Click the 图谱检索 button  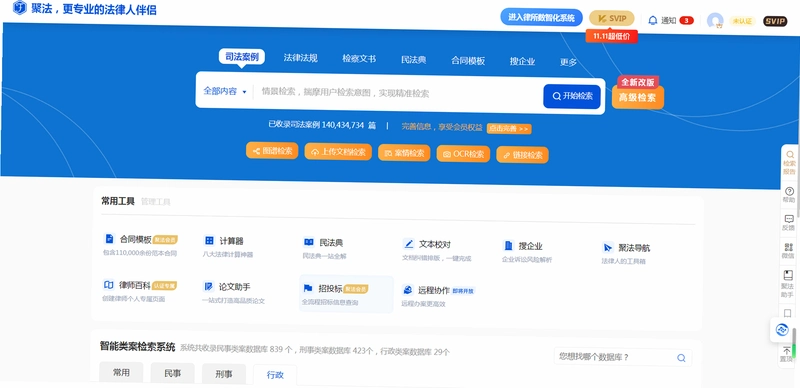tap(272, 151)
